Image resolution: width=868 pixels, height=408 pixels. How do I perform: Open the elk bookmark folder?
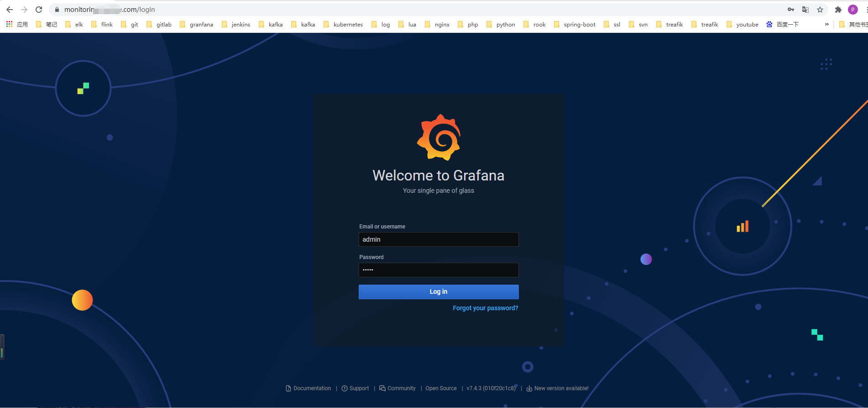tap(74, 24)
